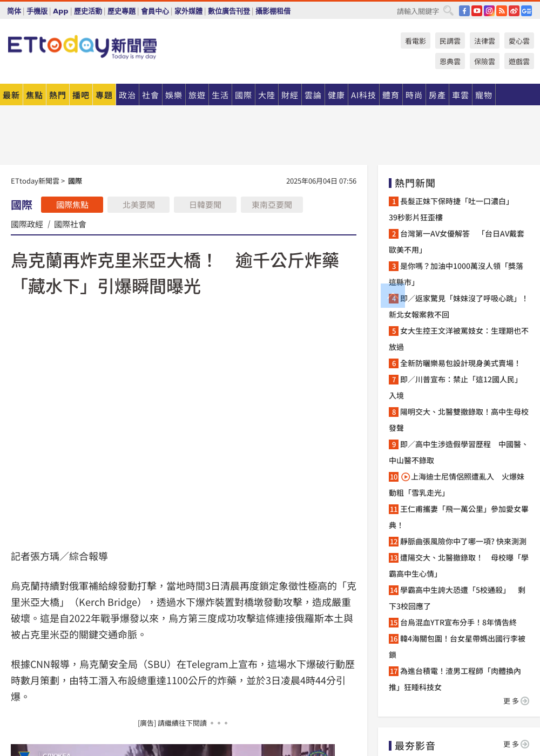Select the 國際焦點 tab

pyautogui.click(x=72, y=205)
